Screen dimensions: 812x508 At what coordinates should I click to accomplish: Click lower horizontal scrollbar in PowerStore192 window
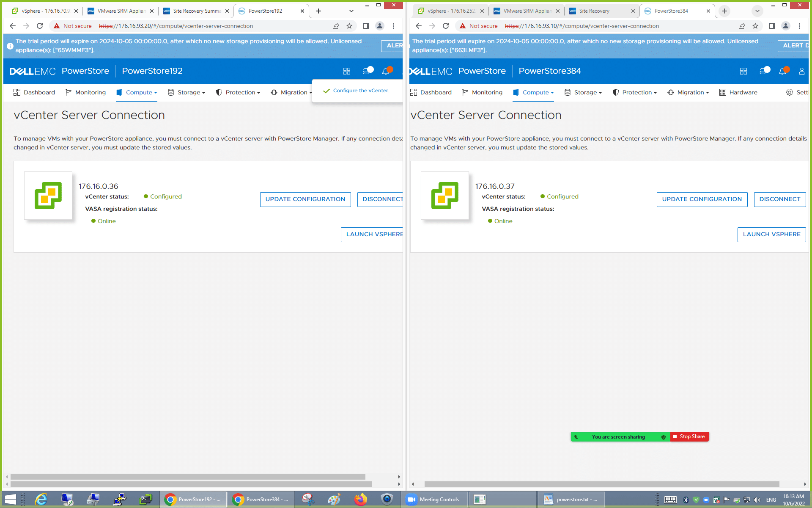pyautogui.click(x=191, y=484)
